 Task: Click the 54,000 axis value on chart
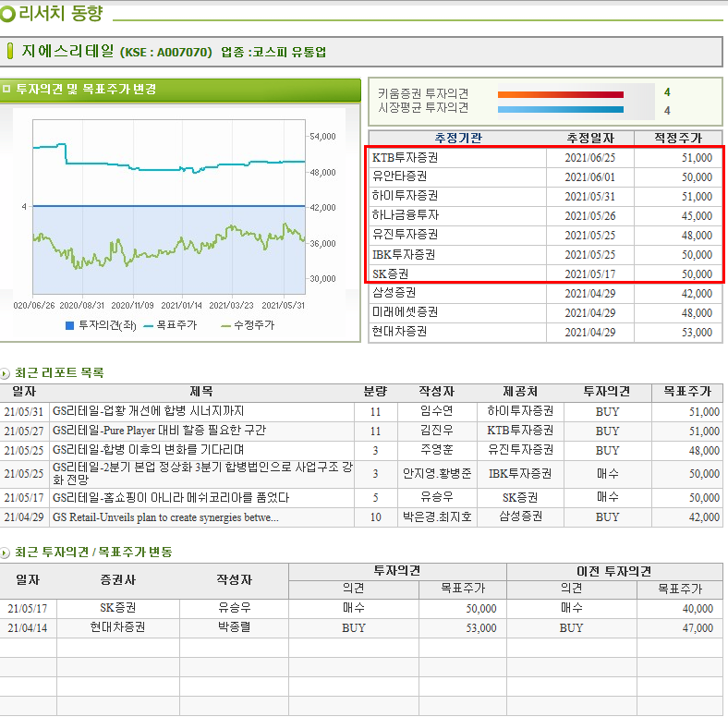pyautogui.click(x=322, y=137)
